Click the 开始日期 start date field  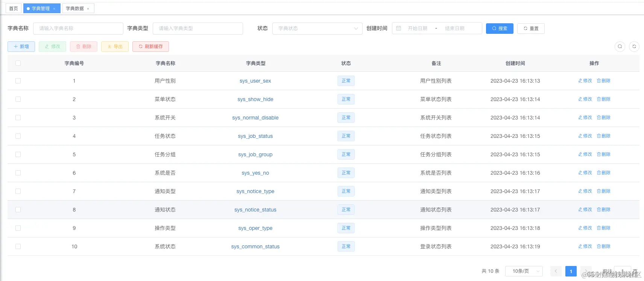pos(418,28)
